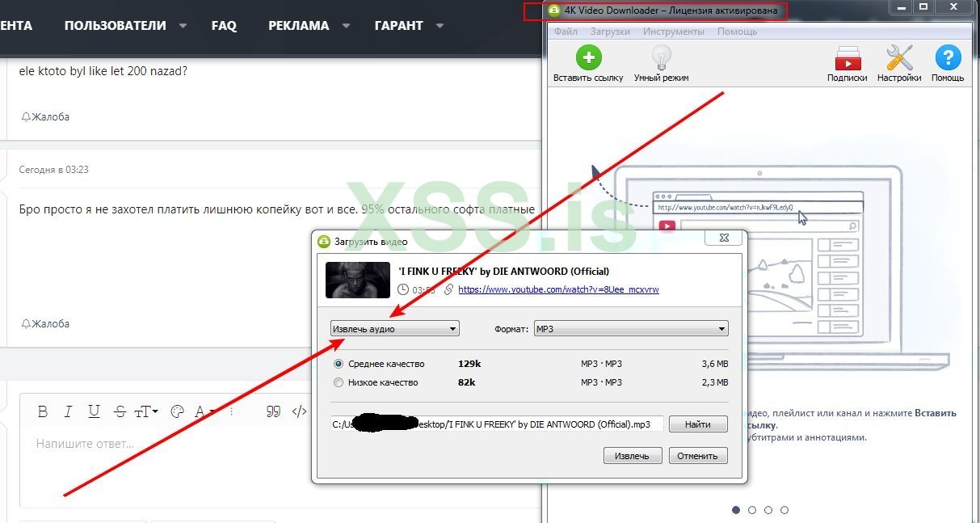Click the 3,6 MB file size
Viewport: 980px width, 523px height.
pyautogui.click(x=715, y=364)
